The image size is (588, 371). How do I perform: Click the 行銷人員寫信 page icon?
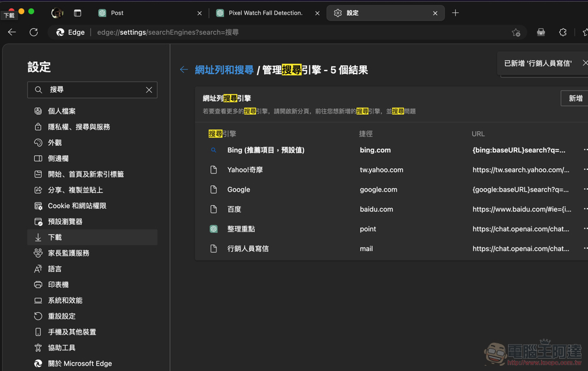point(213,248)
